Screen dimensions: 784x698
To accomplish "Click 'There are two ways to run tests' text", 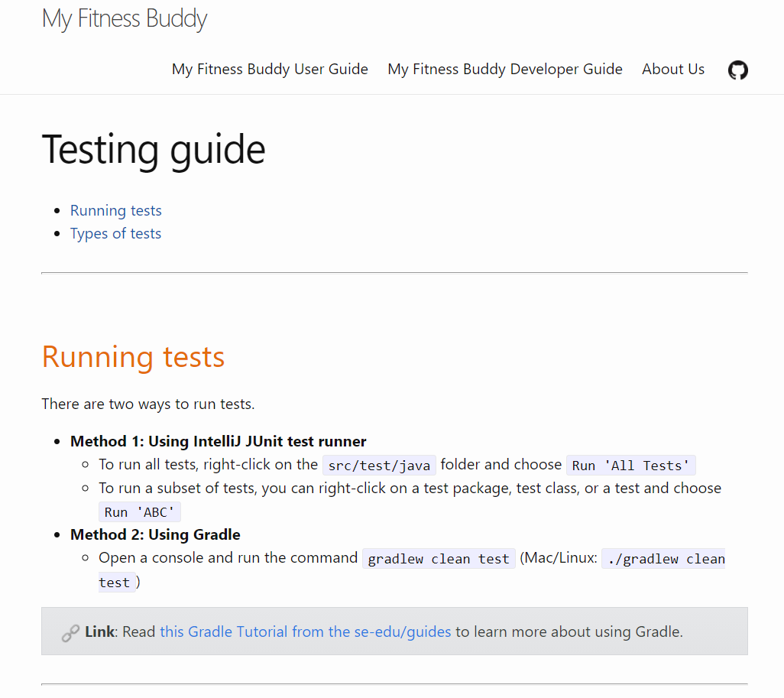I will (148, 404).
